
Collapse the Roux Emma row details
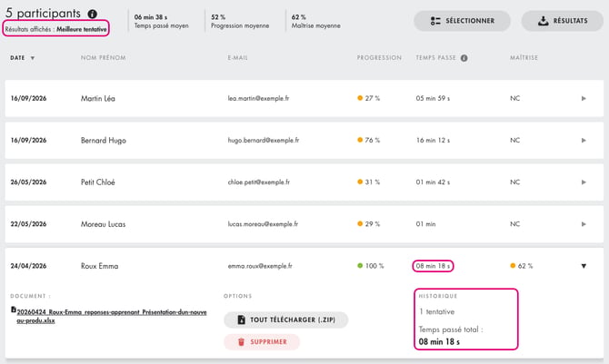[584, 266]
